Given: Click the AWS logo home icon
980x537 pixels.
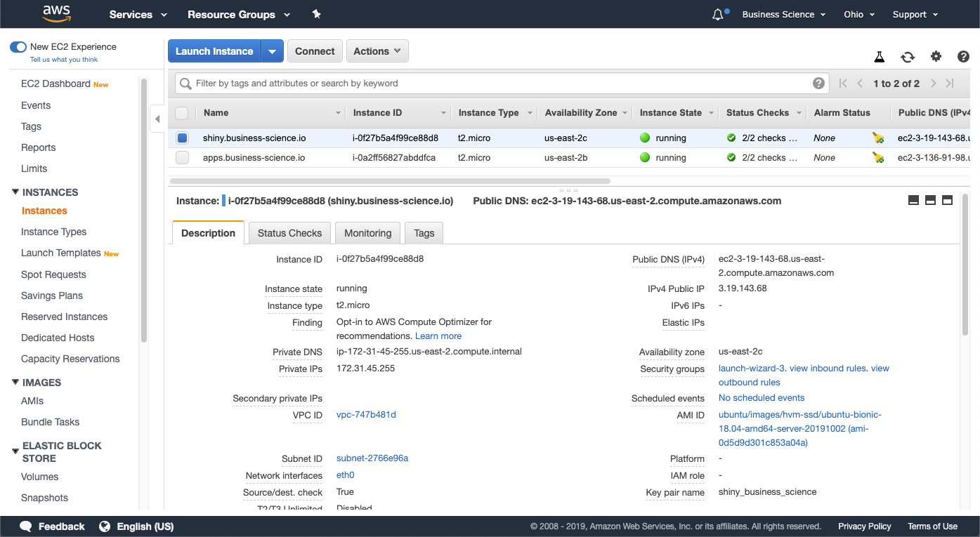Looking at the screenshot, I should [x=56, y=13].
